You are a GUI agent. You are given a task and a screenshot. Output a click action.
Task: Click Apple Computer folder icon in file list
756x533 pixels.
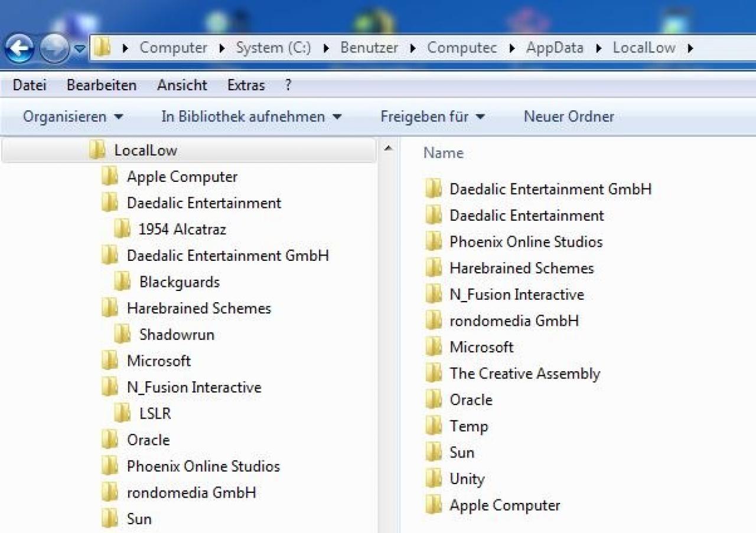click(x=434, y=505)
